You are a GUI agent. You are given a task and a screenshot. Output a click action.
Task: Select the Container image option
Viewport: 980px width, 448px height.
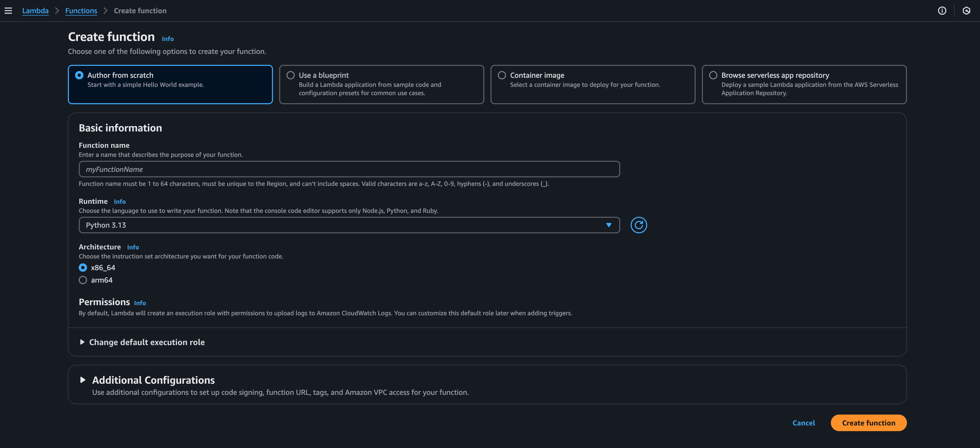(x=593, y=85)
